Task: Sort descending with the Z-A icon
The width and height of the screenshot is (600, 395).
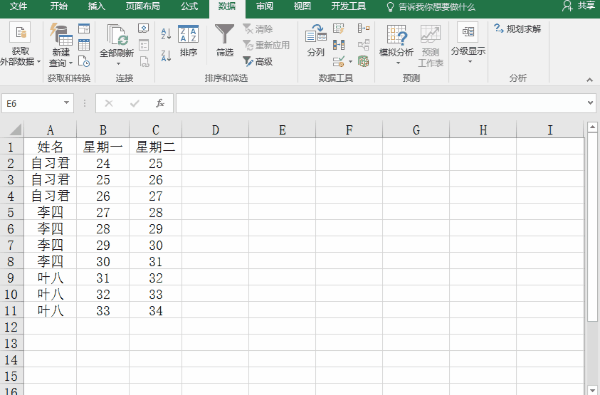Action: click(x=166, y=56)
